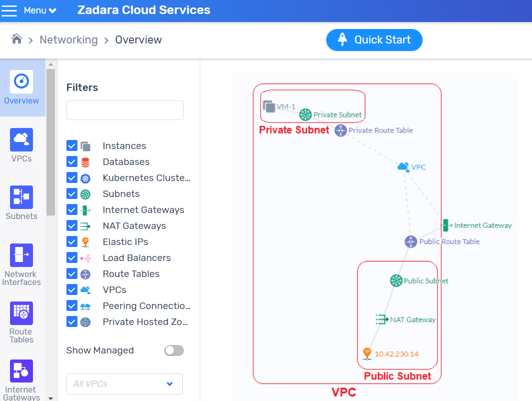Screen dimensions: 532x401
Task: Click the sidebar scrollbar thumb
Action: pos(50,142)
